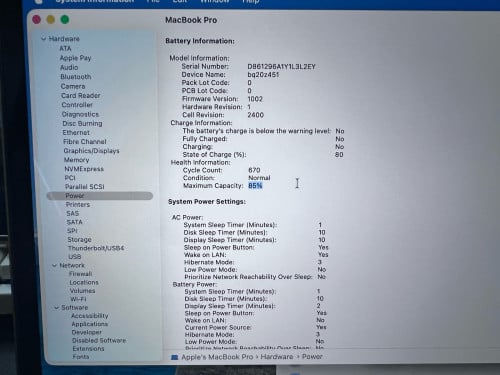Collapse the Hardware section chevron
This screenshot has width=500, height=375.
pyautogui.click(x=43, y=39)
